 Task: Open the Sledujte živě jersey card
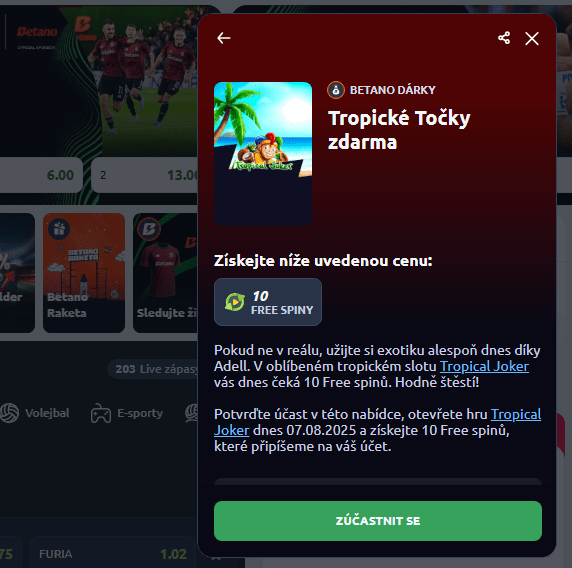click(x=165, y=273)
